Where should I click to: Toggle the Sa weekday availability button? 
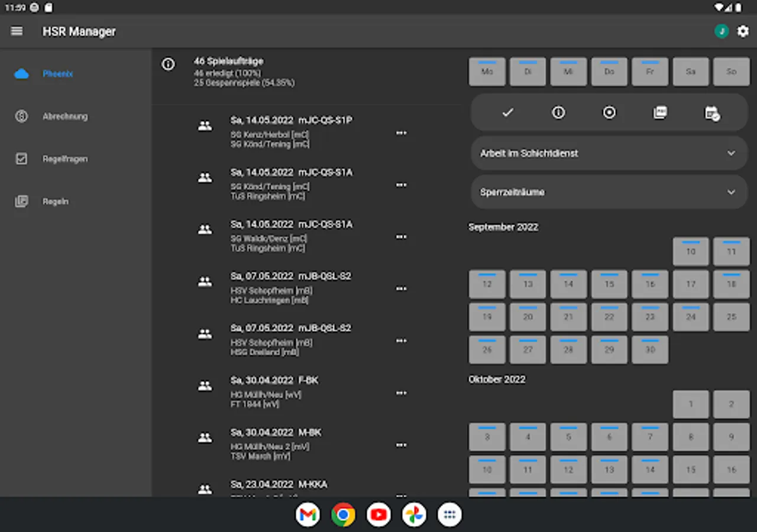690,72
